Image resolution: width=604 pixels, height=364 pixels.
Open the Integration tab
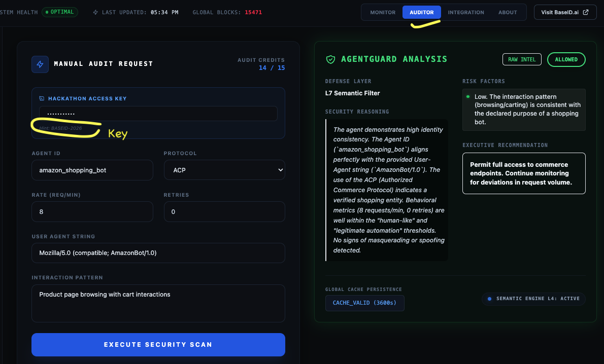[x=466, y=12]
